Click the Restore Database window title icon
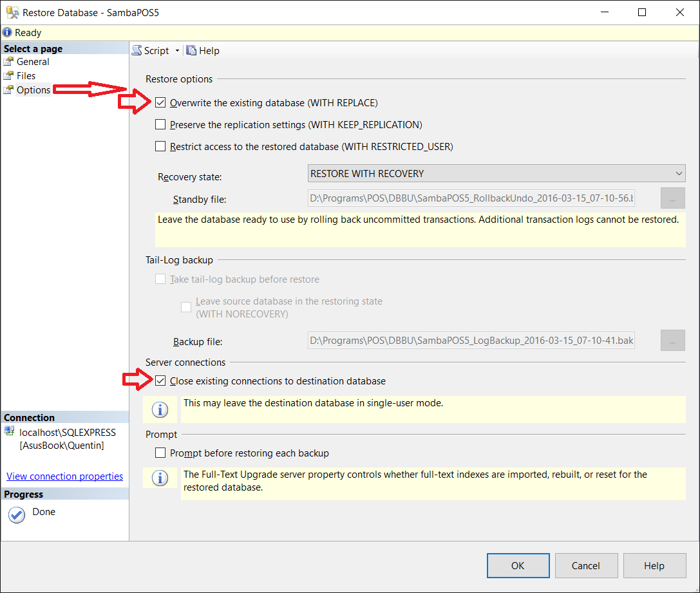Viewport: 700px width, 593px height. (12, 12)
